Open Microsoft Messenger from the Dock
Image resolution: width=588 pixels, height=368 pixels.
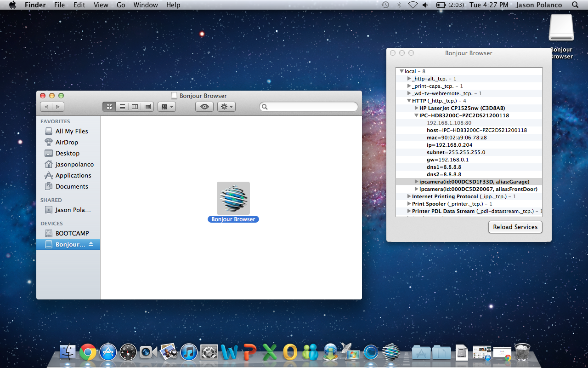311,352
